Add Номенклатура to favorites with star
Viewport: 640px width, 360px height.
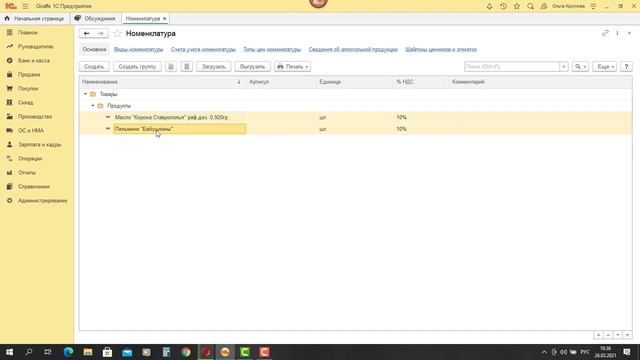pos(118,33)
